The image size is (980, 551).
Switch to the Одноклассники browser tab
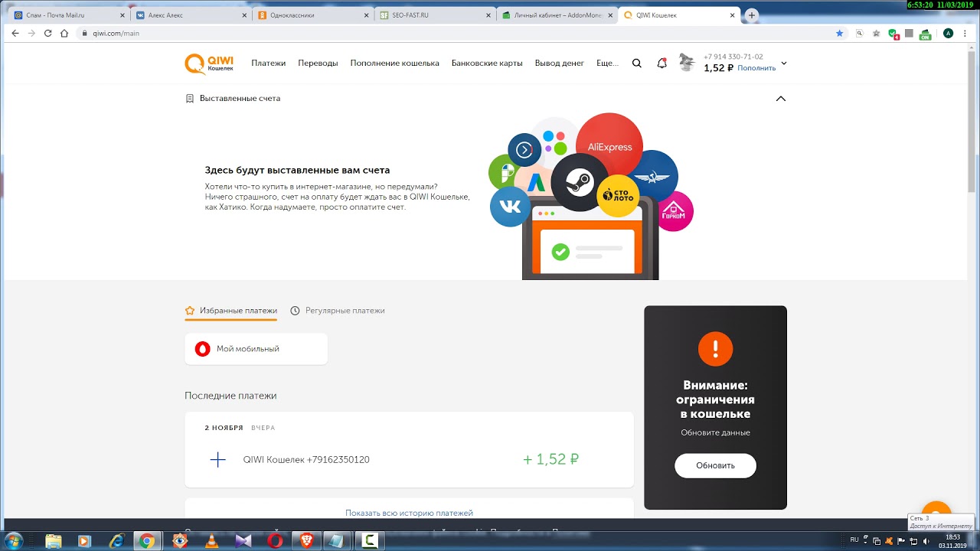click(312, 15)
